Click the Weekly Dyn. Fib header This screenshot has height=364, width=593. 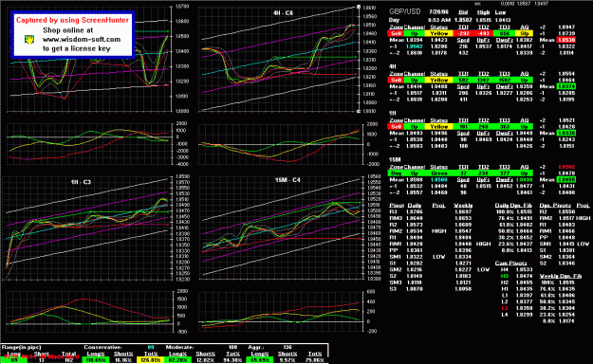560,276
